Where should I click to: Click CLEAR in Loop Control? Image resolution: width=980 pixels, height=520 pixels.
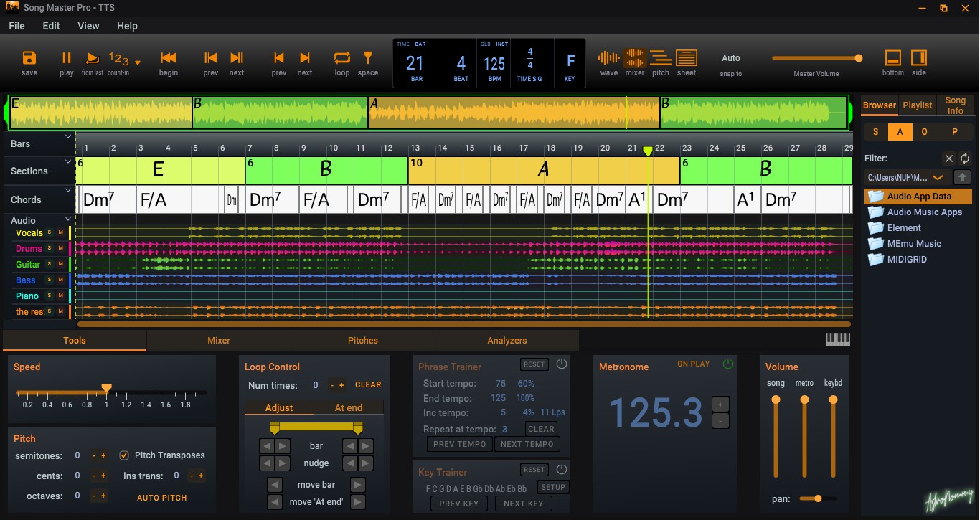[368, 385]
